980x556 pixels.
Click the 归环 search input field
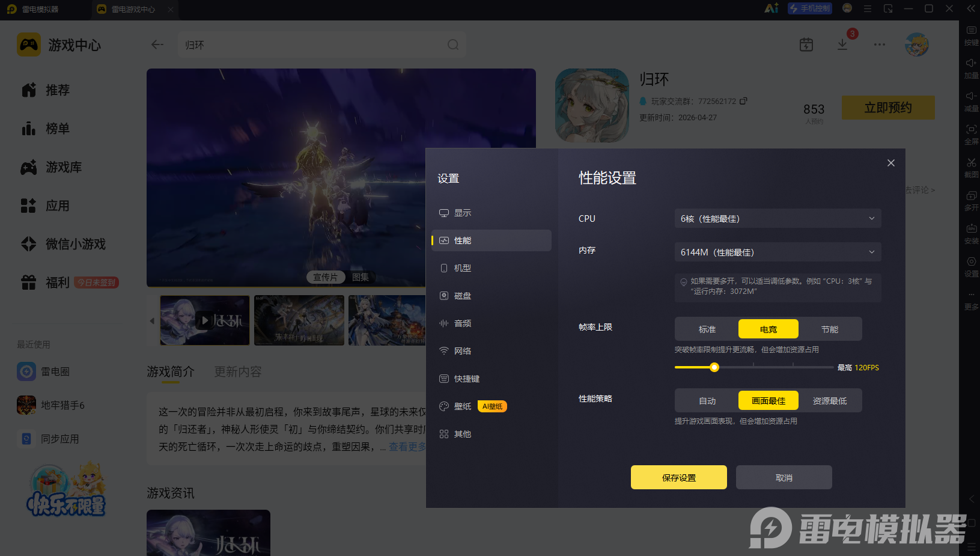pos(322,44)
